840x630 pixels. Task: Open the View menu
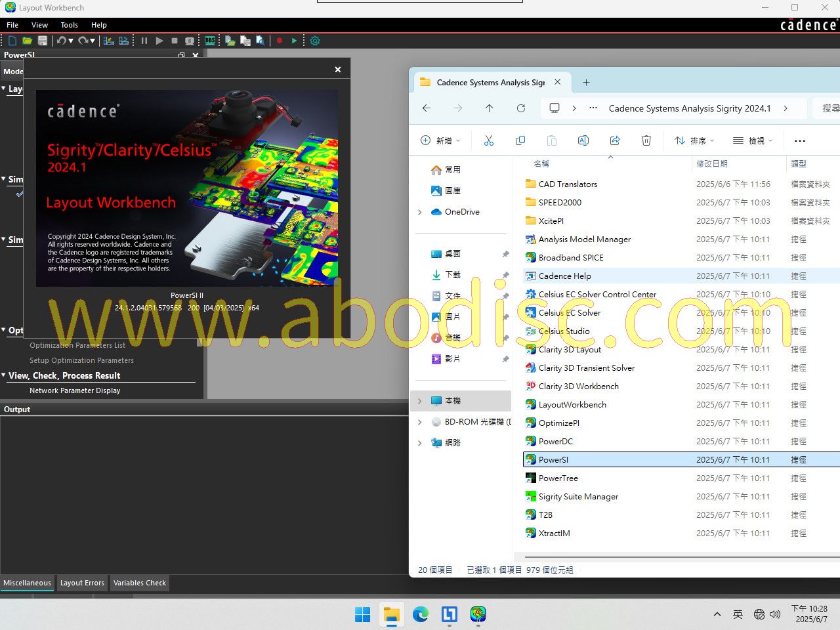(39, 25)
